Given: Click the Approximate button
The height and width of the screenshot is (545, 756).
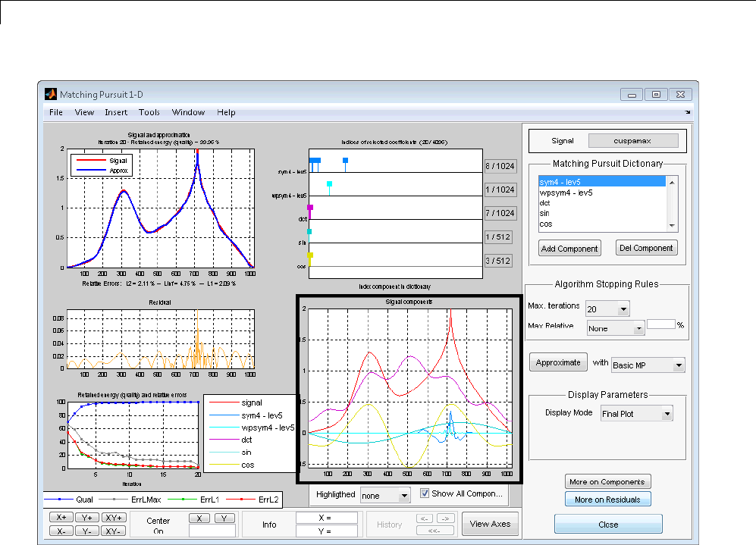Looking at the screenshot, I should pos(558,362).
